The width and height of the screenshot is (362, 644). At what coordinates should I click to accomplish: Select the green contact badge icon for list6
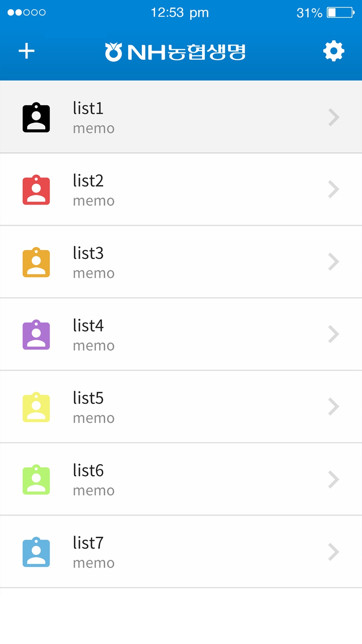click(36, 480)
